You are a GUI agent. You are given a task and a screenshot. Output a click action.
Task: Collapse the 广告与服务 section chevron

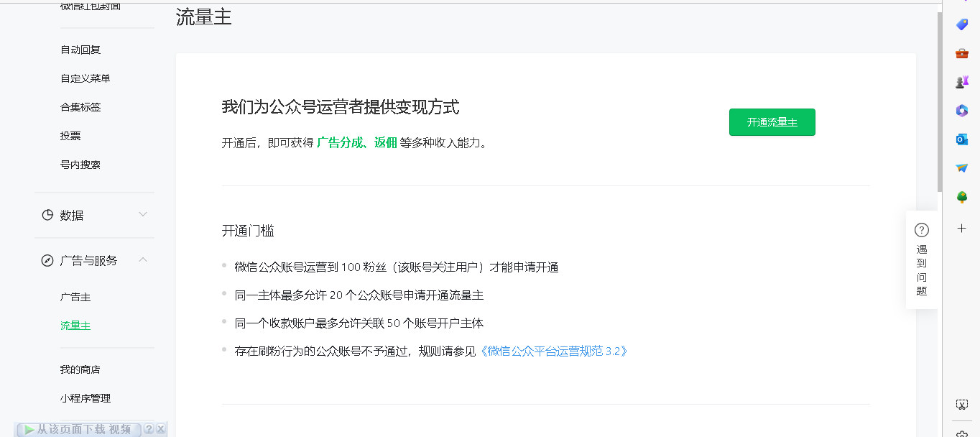143,259
